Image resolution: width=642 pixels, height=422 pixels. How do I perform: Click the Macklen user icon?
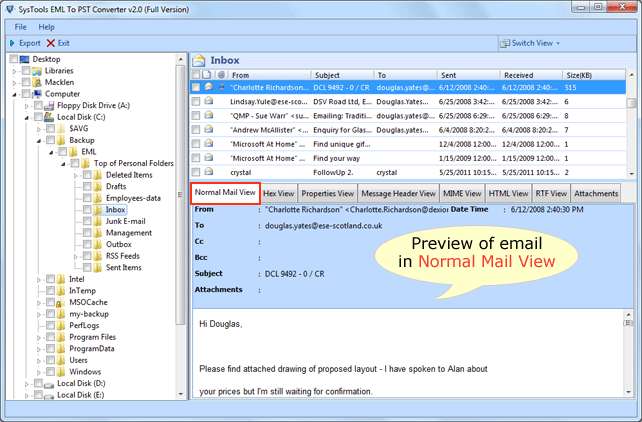(37, 82)
